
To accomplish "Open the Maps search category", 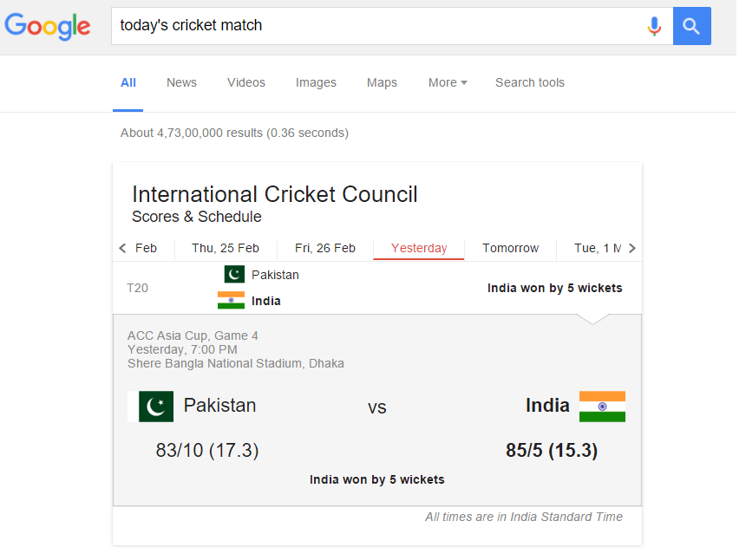I will [382, 82].
